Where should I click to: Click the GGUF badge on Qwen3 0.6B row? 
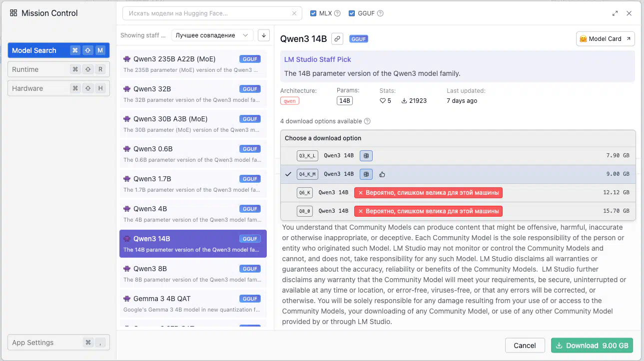(250, 149)
